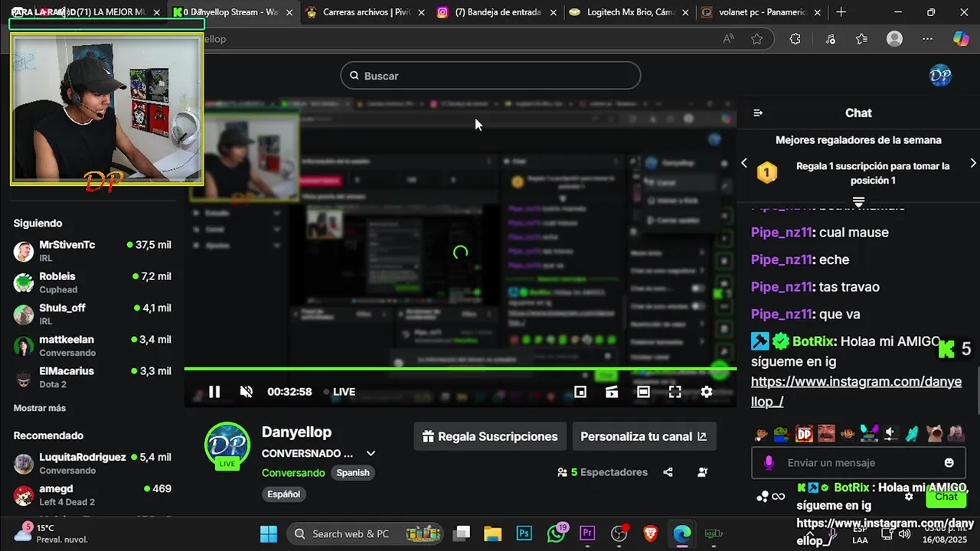Click the BotRix username in chat
The image size is (980, 551).
(x=814, y=341)
